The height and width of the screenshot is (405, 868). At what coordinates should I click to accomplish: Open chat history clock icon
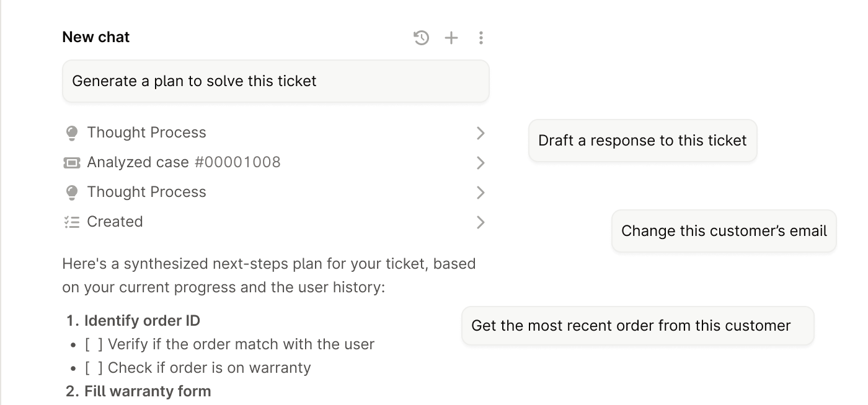click(x=421, y=38)
